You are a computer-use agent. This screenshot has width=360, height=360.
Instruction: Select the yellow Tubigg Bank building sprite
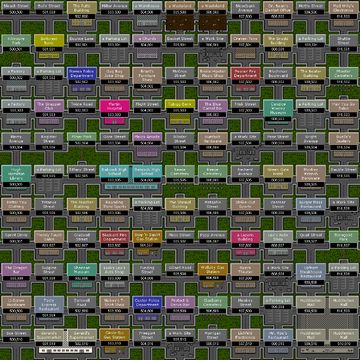(x=180, y=119)
